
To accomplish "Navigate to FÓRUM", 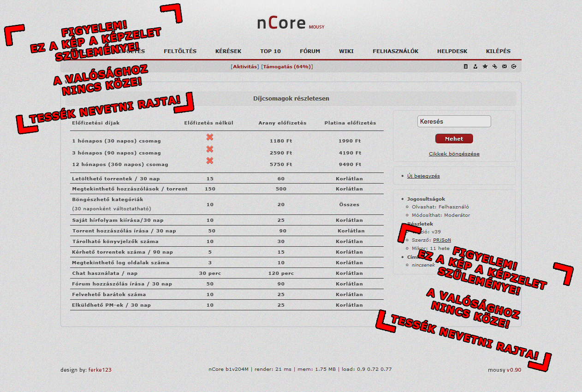I will (x=310, y=51).
